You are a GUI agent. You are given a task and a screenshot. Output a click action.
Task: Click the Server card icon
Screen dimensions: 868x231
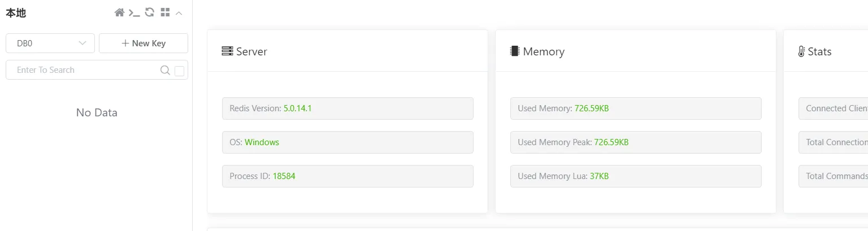coord(227,51)
